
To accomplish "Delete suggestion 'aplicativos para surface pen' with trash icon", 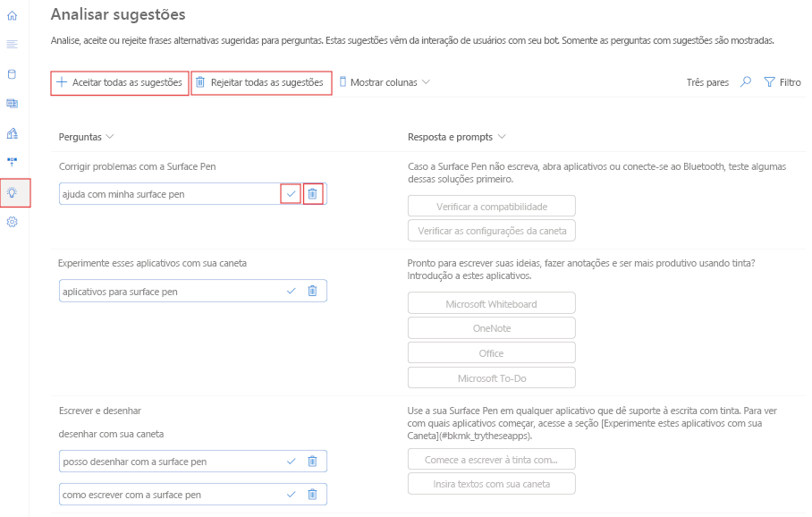I will pyautogui.click(x=311, y=291).
